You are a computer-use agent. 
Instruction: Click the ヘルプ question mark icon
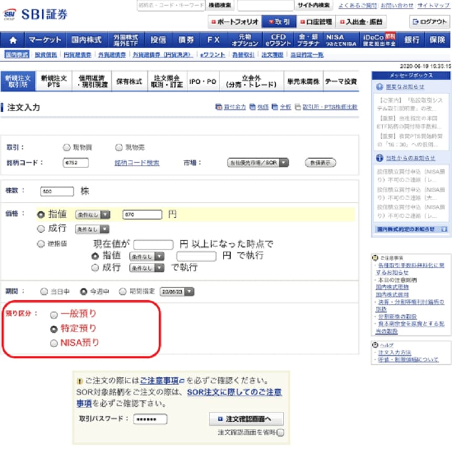pos(375,345)
